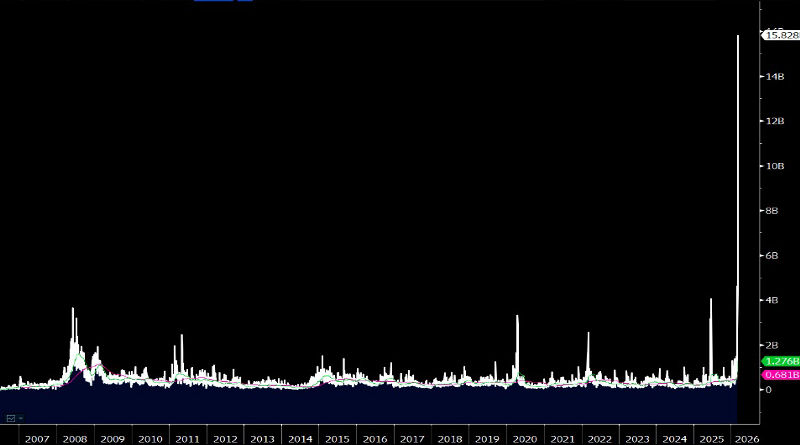The image size is (800, 445).
Task: Click the 2026 year label on axis
Action: pos(749,439)
